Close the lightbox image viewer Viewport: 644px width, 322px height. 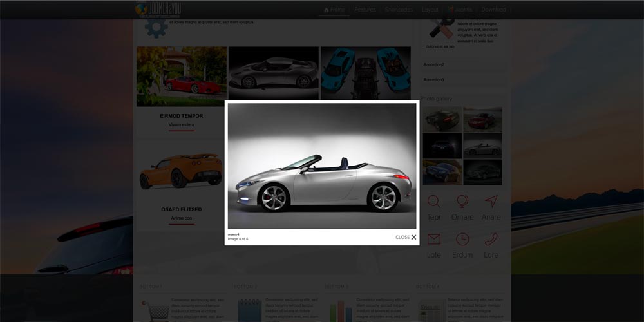(406, 237)
